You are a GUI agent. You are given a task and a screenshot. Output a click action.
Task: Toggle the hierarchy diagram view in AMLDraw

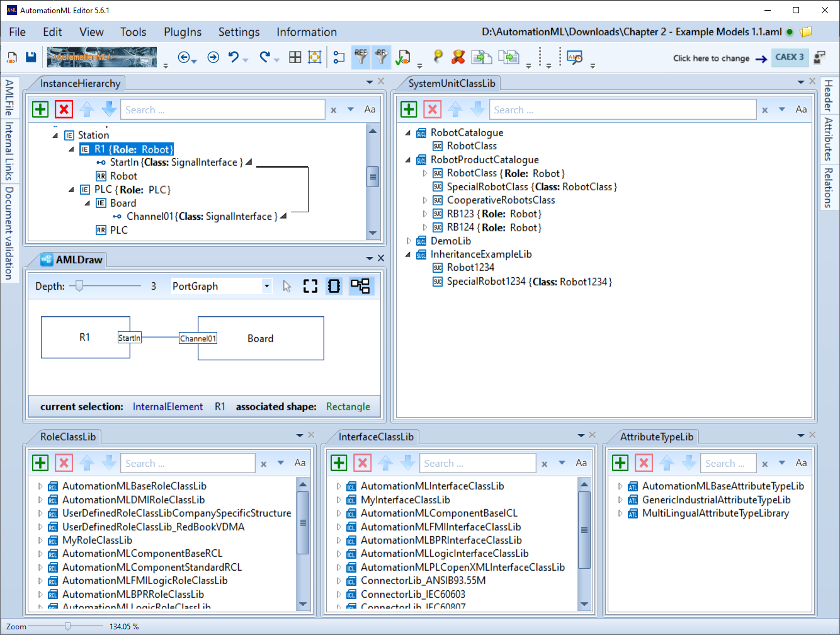pyautogui.click(x=360, y=286)
